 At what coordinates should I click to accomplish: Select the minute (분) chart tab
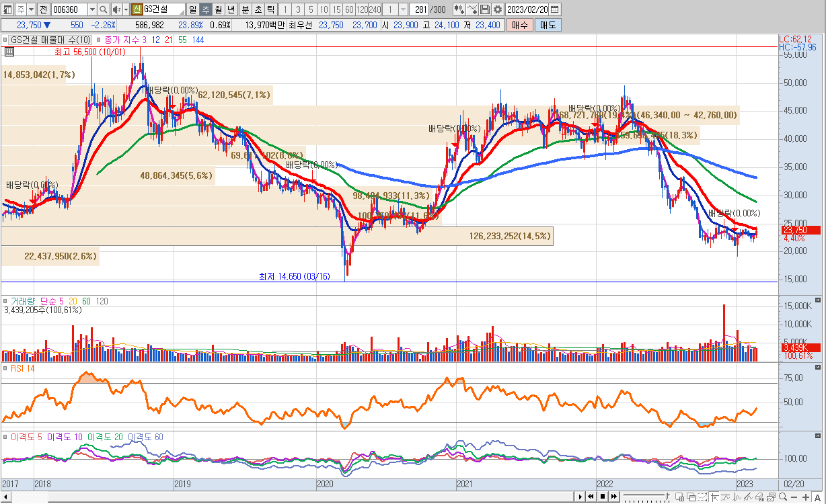[245, 9]
